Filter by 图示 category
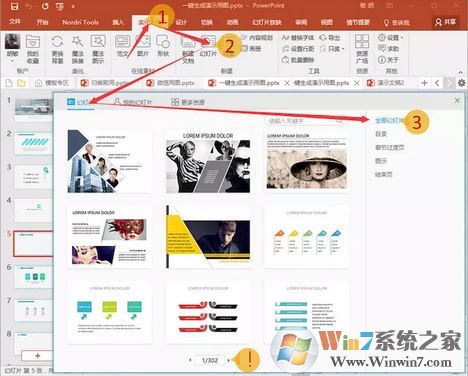 click(x=381, y=161)
